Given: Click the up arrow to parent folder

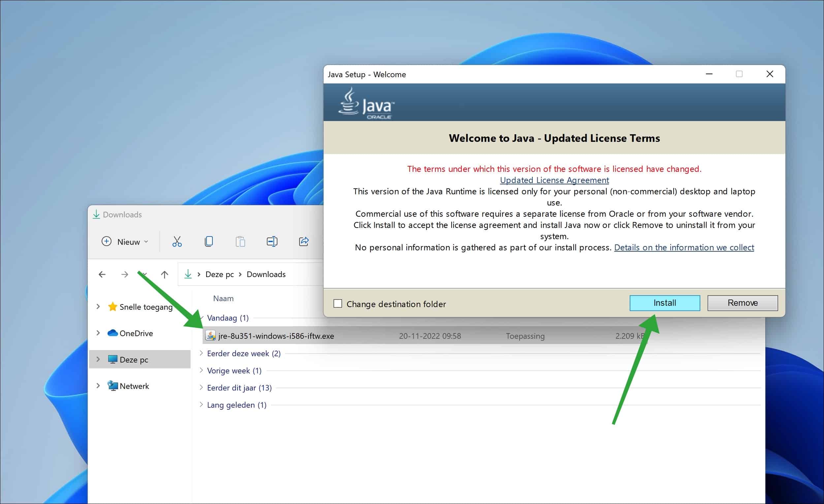Looking at the screenshot, I should click(x=164, y=274).
